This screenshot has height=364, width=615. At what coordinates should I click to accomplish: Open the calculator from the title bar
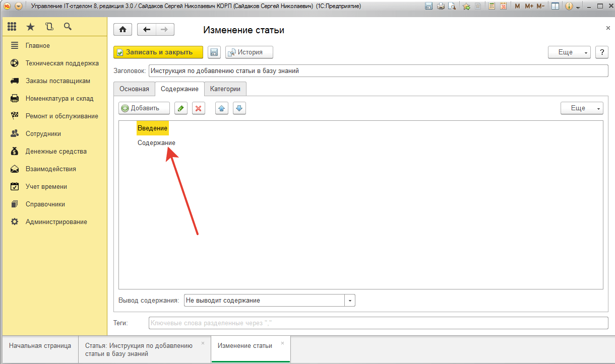tap(491, 7)
